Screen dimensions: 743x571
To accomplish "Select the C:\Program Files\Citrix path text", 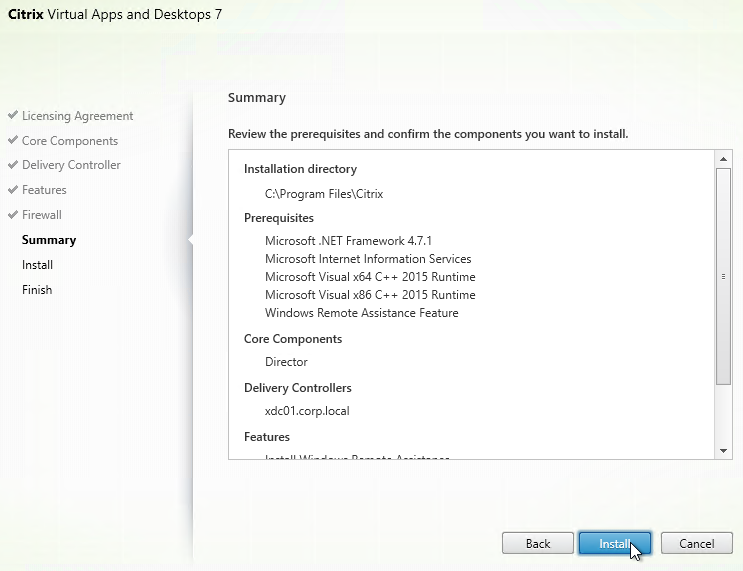I will tap(324, 194).
